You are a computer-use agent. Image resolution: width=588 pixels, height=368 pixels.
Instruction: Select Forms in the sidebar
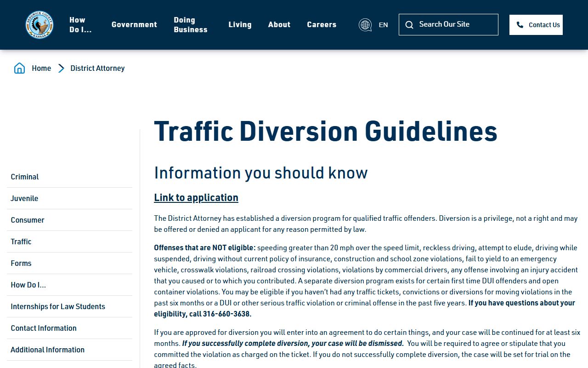click(69, 263)
